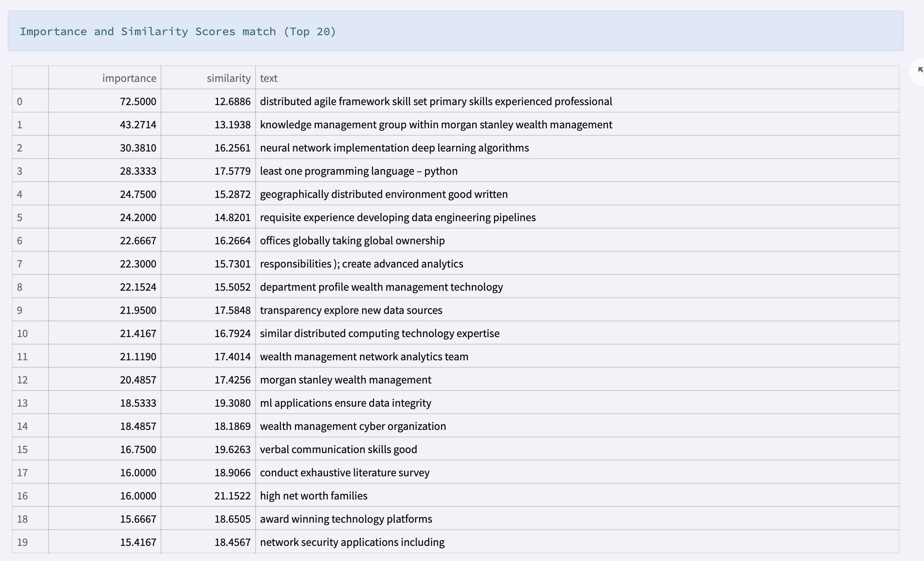
Task: Click 'transparency explore new data sources' cell
Action: click(x=351, y=310)
